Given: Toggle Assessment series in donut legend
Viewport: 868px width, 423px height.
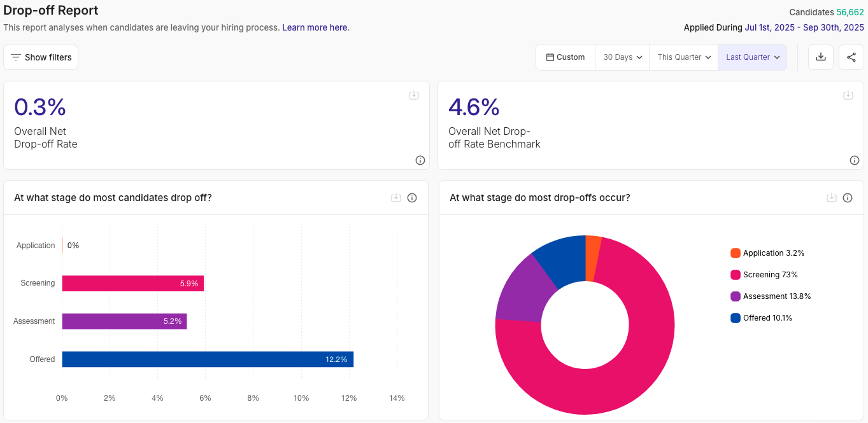Looking at the screenshot, I should [771, 296].
